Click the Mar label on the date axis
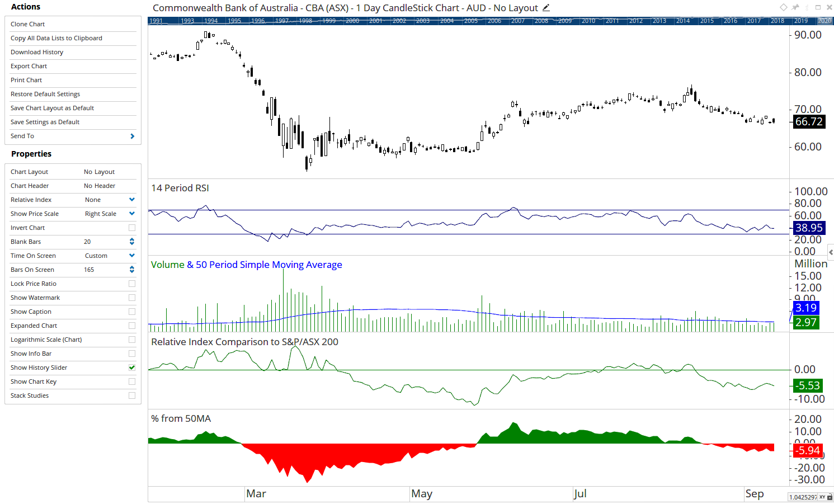The width and height of the screenshot is (834, 504). pos(256,493)
